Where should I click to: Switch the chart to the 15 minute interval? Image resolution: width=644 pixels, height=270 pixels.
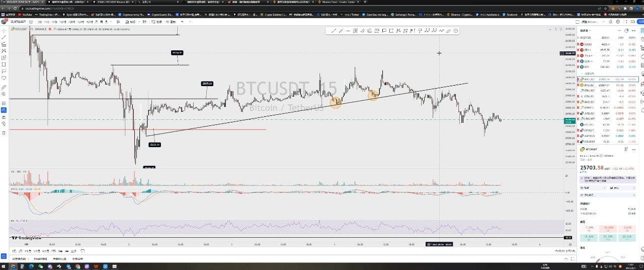pos(46,22)
